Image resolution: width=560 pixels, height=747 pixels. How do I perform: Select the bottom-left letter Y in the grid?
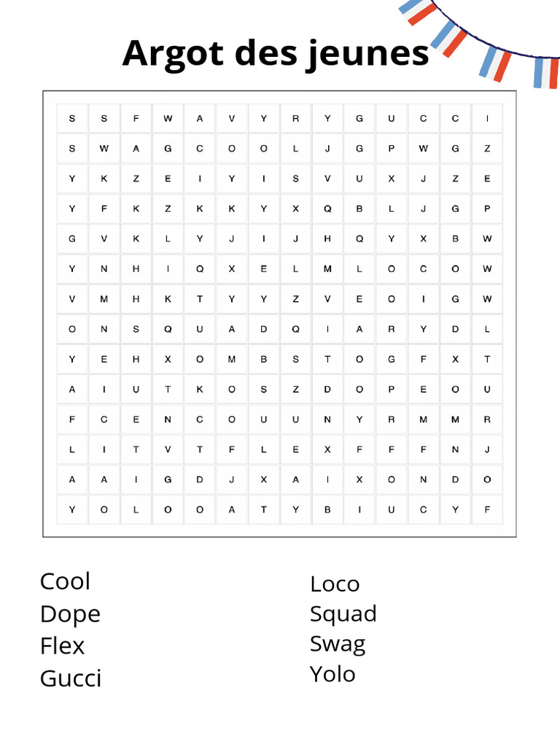72,510
